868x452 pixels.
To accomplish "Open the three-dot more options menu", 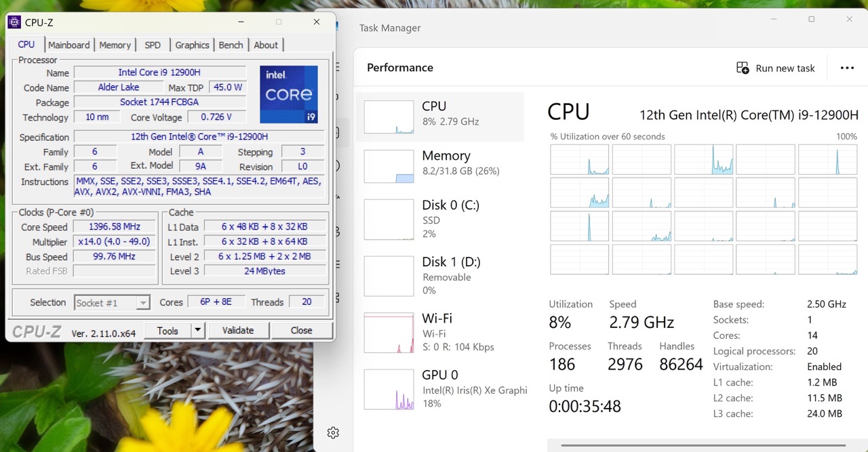I will point(847,68).
